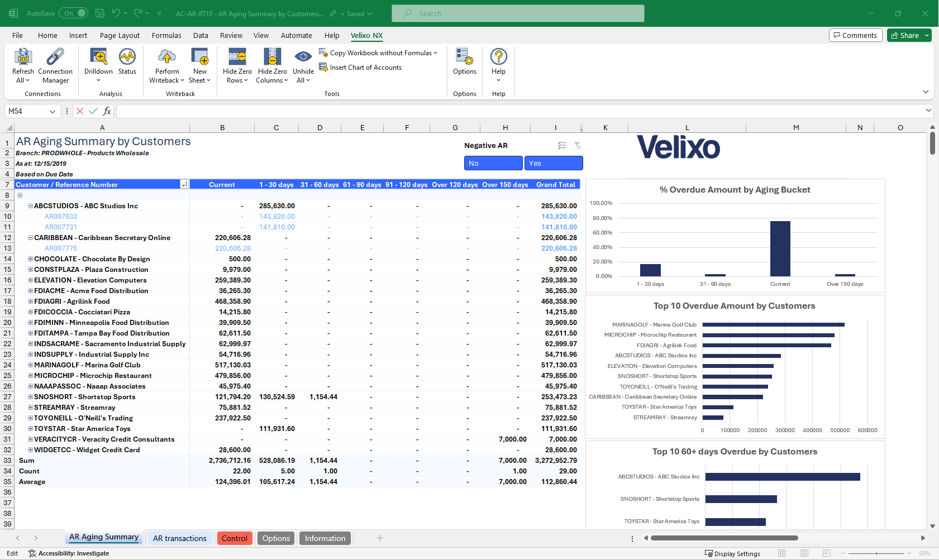Click the Redo icon
This screenshot has width=939, height=560.
tap(138, 13)
